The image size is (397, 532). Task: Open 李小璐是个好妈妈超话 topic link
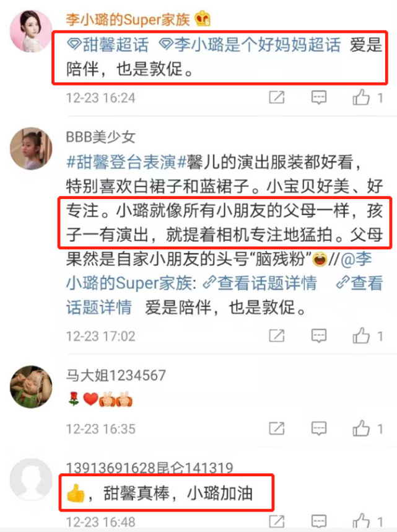[x=250, y=45]
